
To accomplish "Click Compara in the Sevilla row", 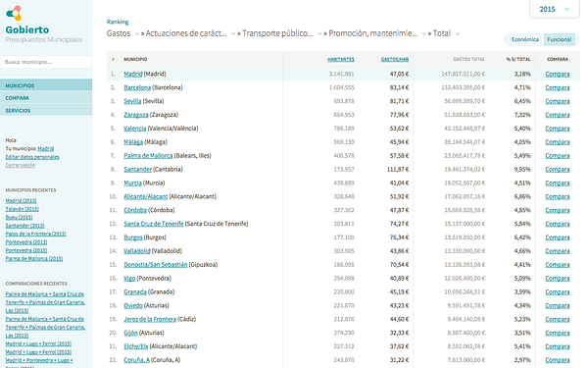I will (x=558, y=101).
